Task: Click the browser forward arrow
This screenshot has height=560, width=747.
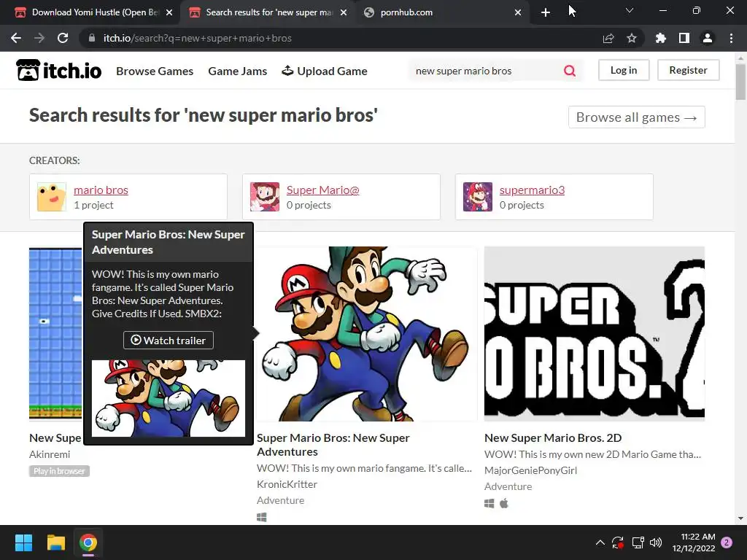Action: (x=39, y=38)
